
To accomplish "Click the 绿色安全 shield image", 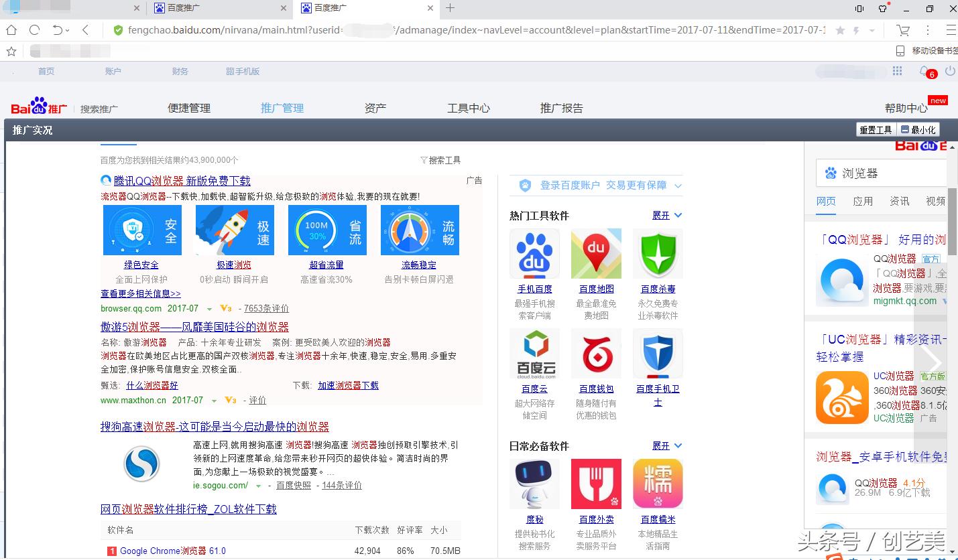I will tap(142, 230).
